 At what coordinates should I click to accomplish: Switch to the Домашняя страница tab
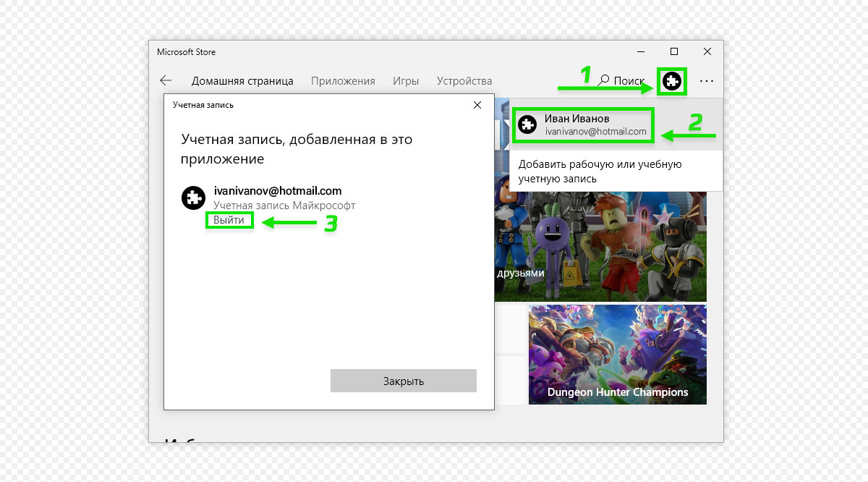(x=242, y=81)
